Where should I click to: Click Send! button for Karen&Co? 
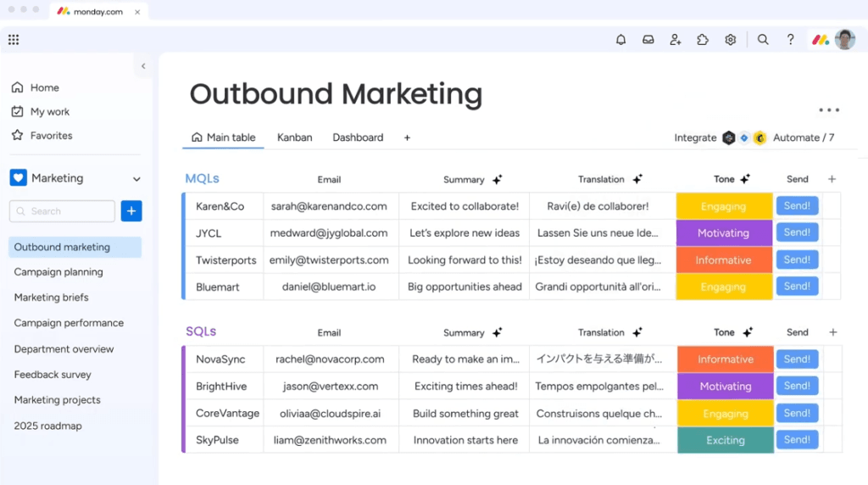pos(797,206)
